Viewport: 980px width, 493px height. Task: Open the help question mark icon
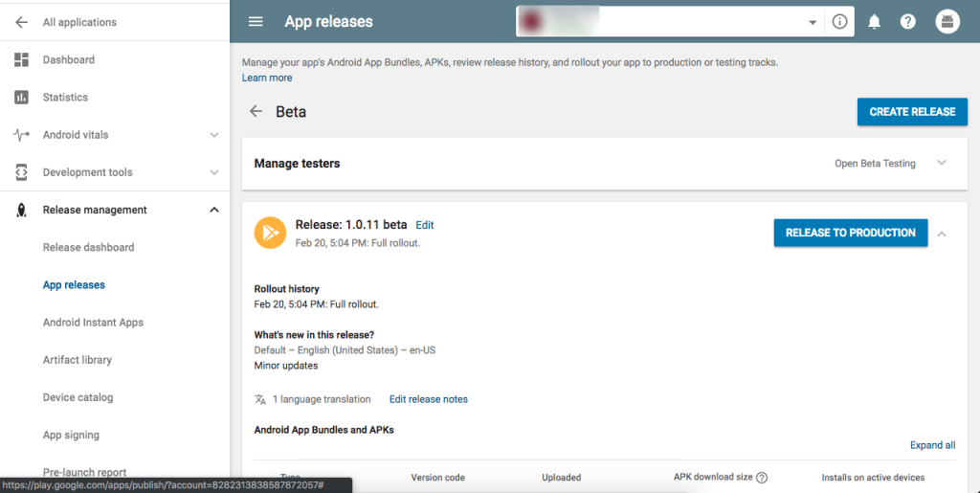tap(908, 22)
